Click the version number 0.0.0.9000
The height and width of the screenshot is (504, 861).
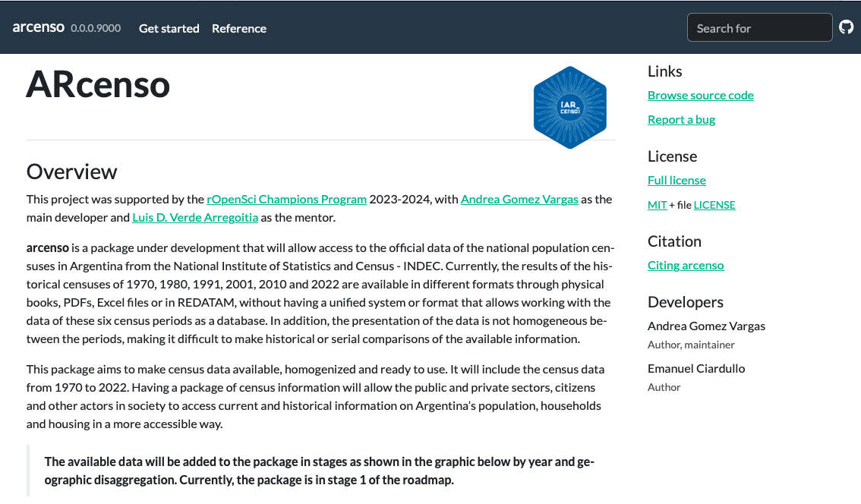point(96,28)
